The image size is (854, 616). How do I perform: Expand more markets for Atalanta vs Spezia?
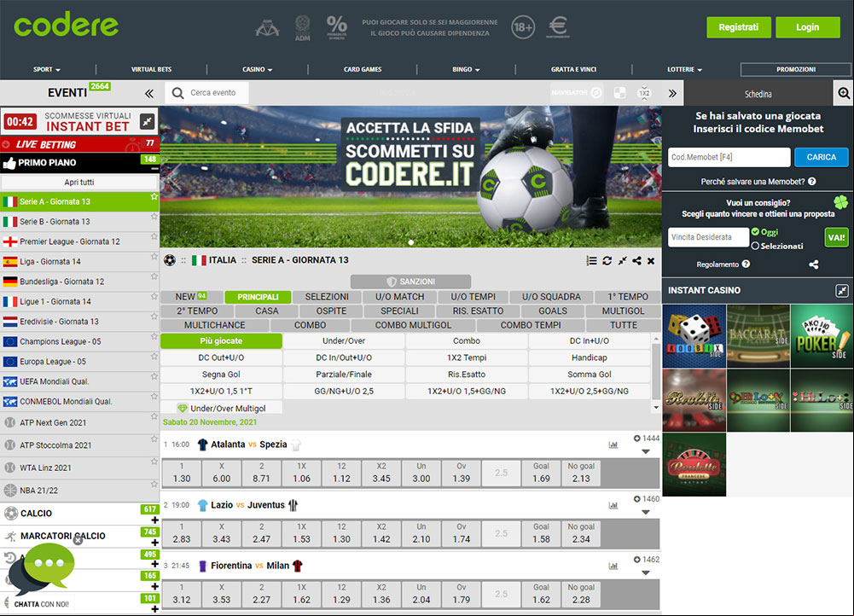(646, 451)
